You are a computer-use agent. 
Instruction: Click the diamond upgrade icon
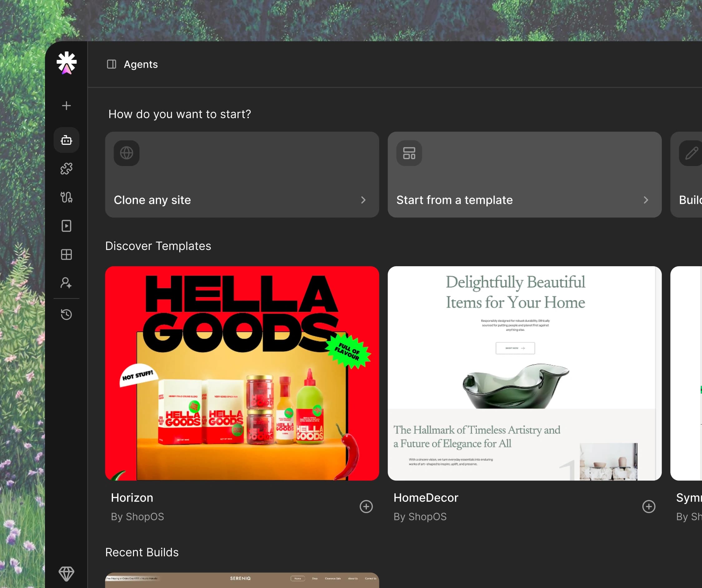(67, 573)
